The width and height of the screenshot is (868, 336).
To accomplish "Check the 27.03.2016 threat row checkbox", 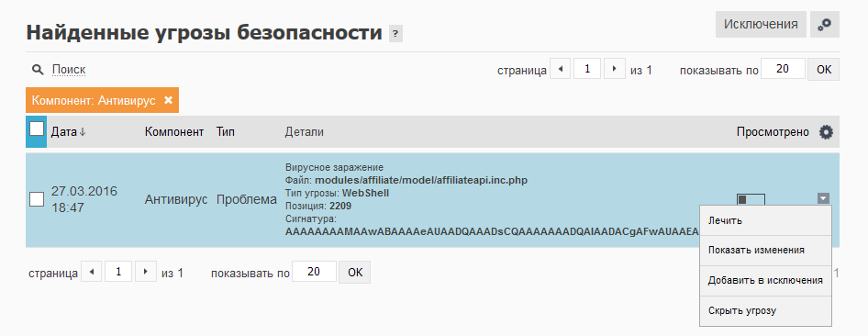I will tap(37, 199).
